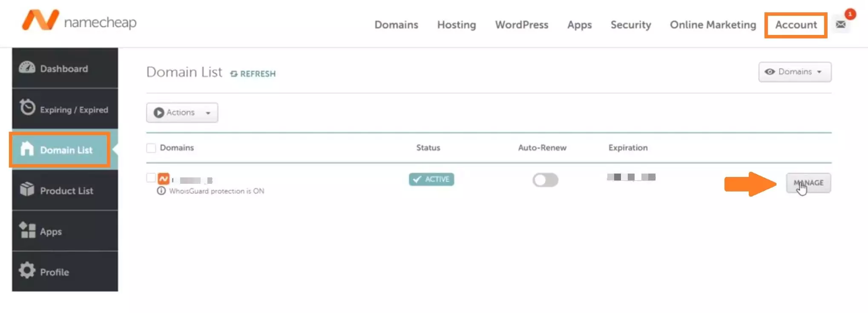Click the WhoisGuard info icon
This screenshot has height=313, width=868.
pyautogui.click(x=161, y=191)
